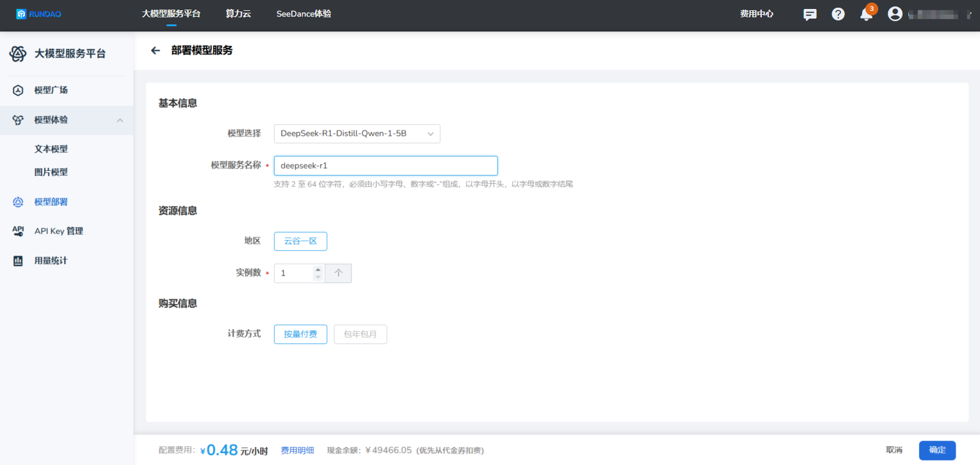Screen dimensions: 980x465
Task: Click the 确定 confirm button
Action: pos(937,450)
